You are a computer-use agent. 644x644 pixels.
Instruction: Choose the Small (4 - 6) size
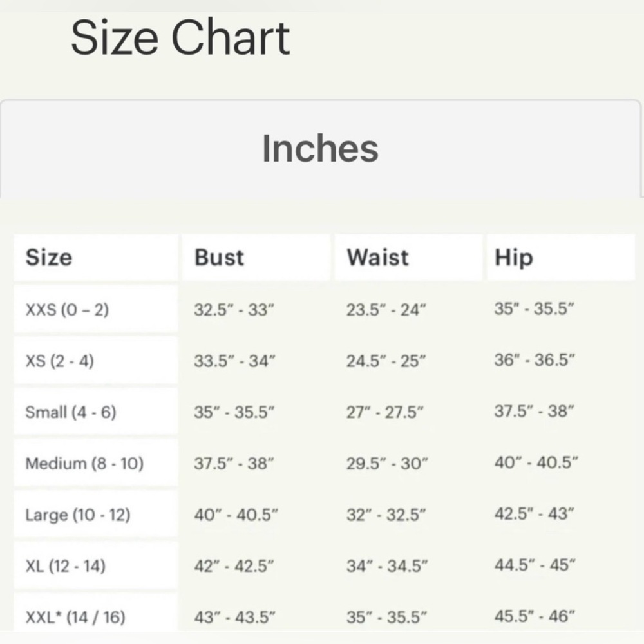click(x=71, y=412)
